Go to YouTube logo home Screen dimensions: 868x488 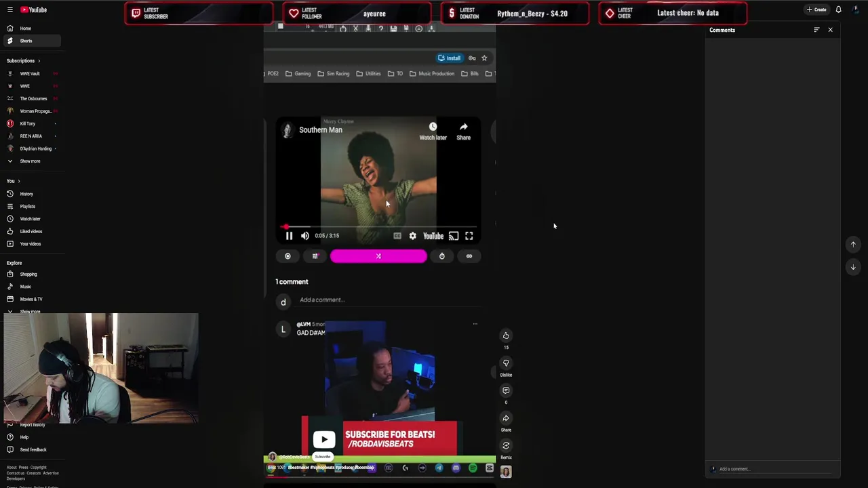click(33, 9)
